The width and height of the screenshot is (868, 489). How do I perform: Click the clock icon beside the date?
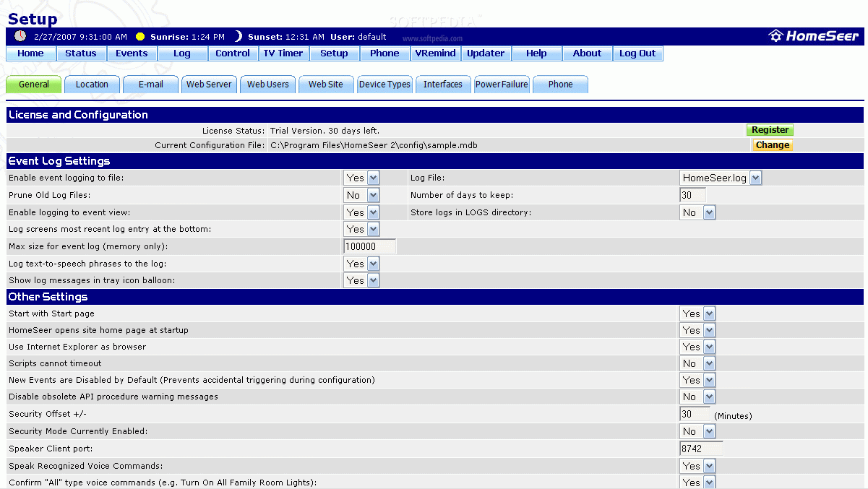[20, 36]
